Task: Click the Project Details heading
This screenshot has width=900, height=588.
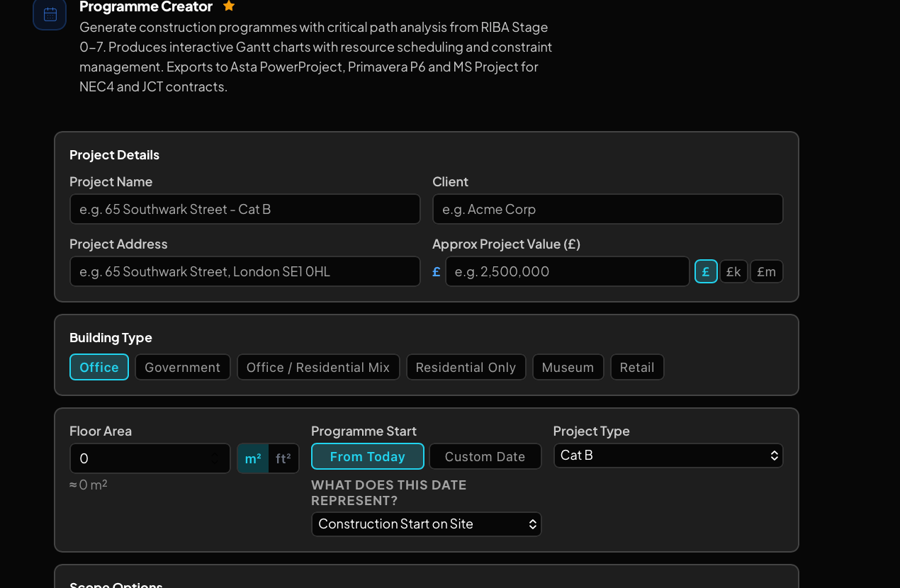Action: 114,154
